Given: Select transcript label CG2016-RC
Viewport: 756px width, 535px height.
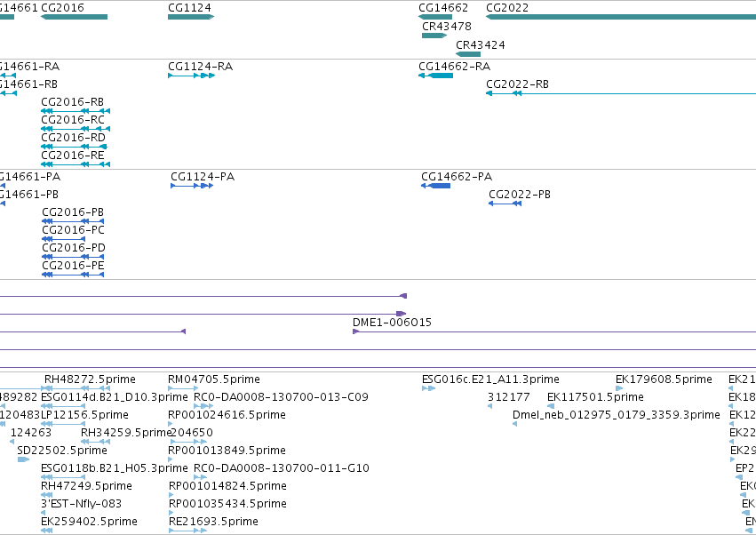Looking at the screenshot, I should click(x=73, y=120).
